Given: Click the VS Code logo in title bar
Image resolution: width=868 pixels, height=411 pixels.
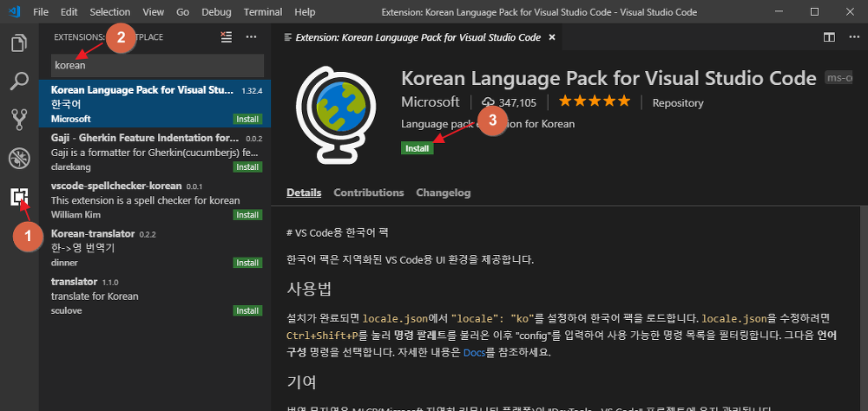Looking at the screenshot, I should point(15,11).
